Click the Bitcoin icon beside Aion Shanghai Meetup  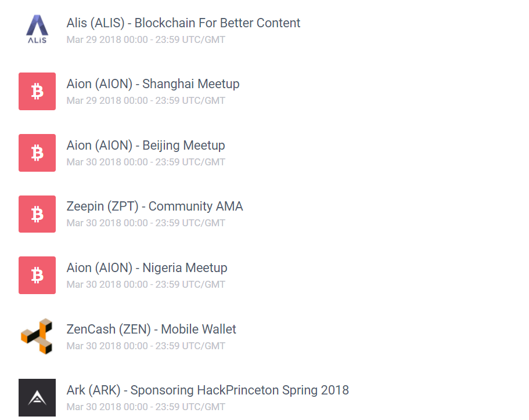(x=37, y=91)
